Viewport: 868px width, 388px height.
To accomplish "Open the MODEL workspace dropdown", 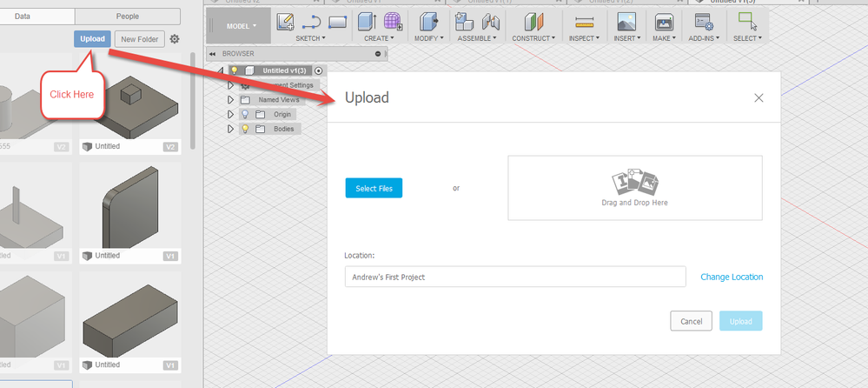I will pos(242,26).
